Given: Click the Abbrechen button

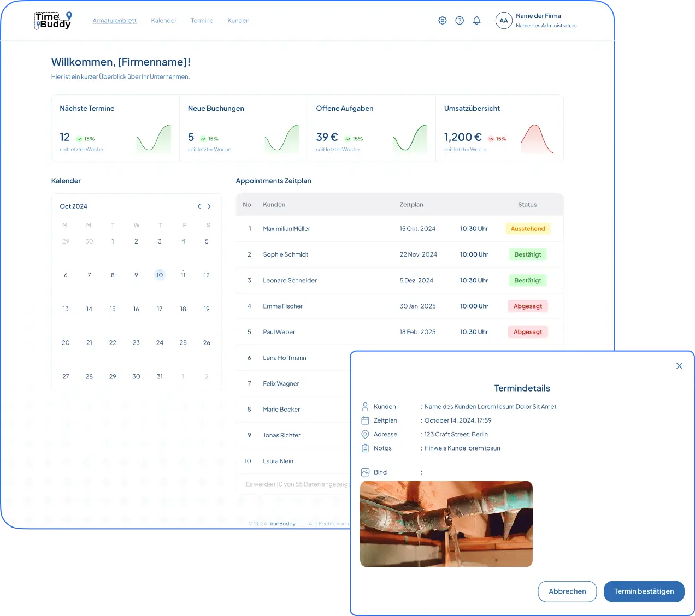Looking at the screenshot, I should 567,591.
